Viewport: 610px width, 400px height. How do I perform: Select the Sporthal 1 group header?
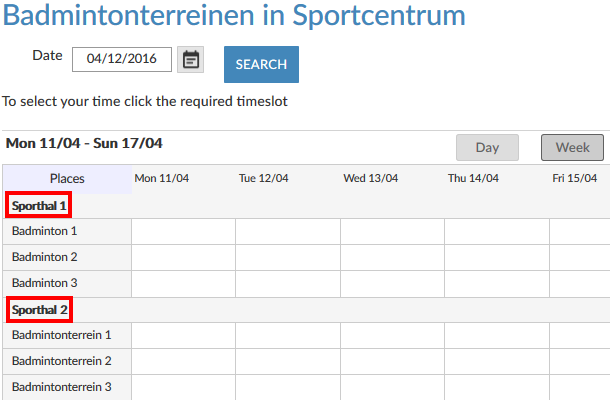(39, 206)
